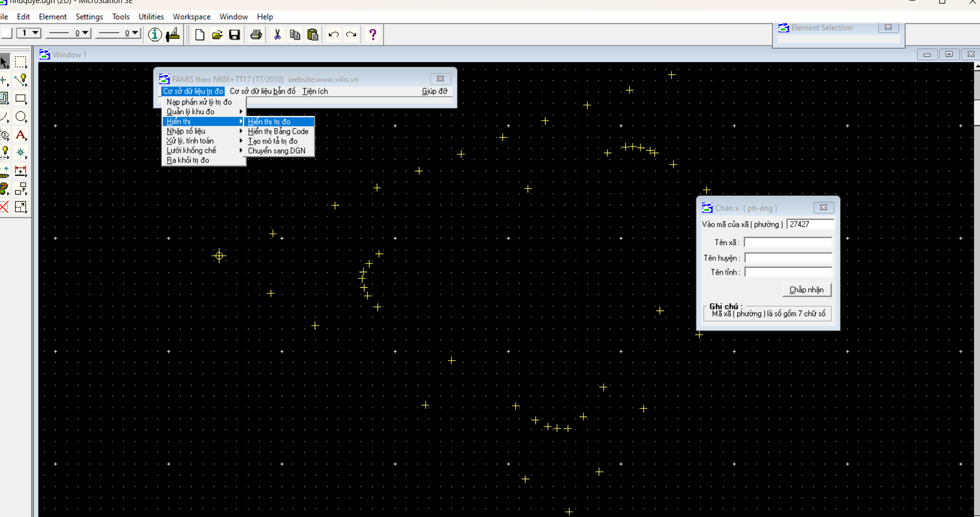Open the 'Cơ sở dữ liệu bản đồ' menu
The image size is (980, 517).
[262, 91]
